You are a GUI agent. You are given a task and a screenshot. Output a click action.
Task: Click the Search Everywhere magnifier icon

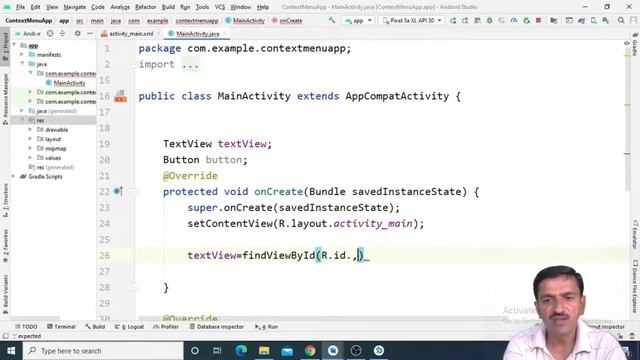point(621,20)
